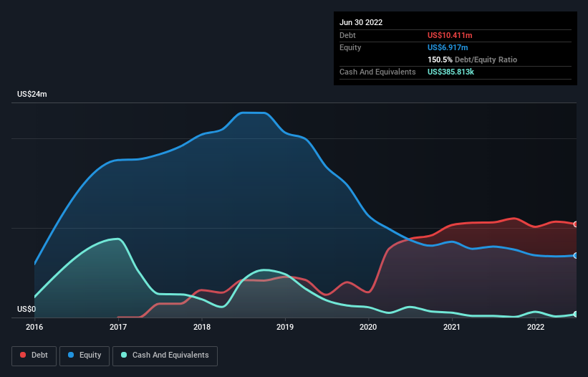The height and width of the screenshot is (377, 588).
Task: Click the 150.5% Debt/Equity Ratio text
Action: coord(472,59)
